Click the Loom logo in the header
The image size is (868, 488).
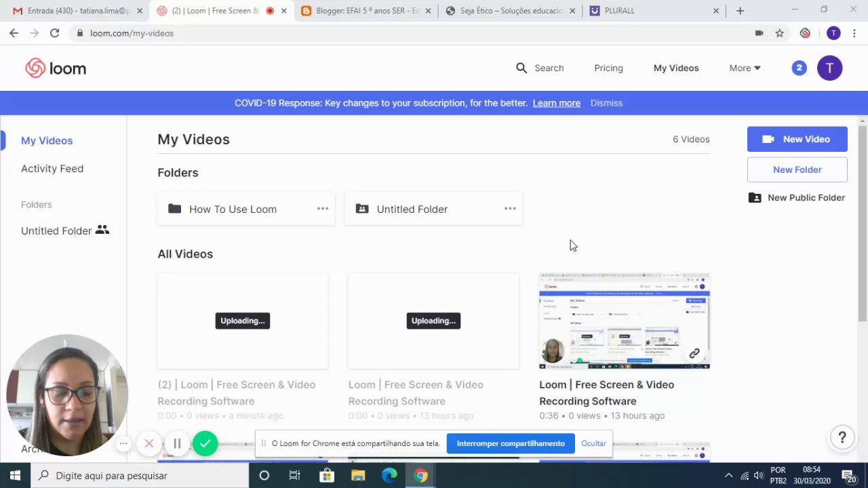click(56, 68)
